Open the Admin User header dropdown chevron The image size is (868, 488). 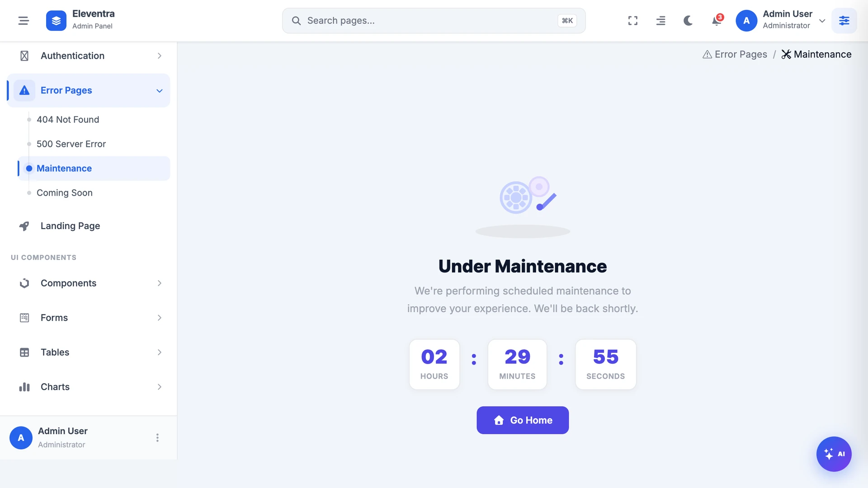pyautogui.click(x=822, y=21)
